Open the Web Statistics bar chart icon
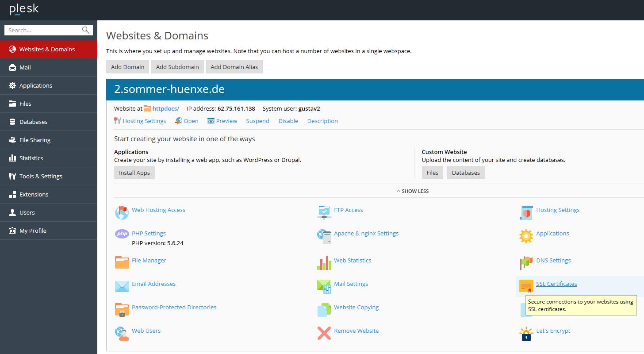 (324, 262)
